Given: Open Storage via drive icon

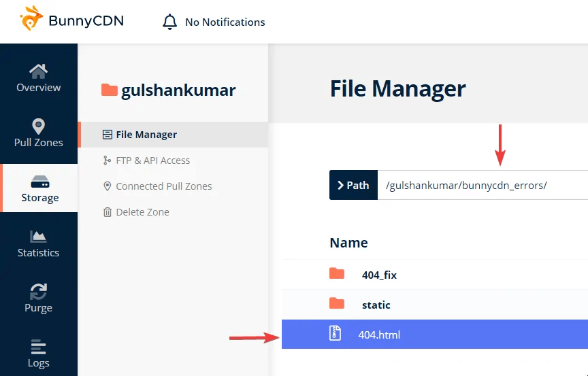Looking at the screenshot, I should click(39, 182).
